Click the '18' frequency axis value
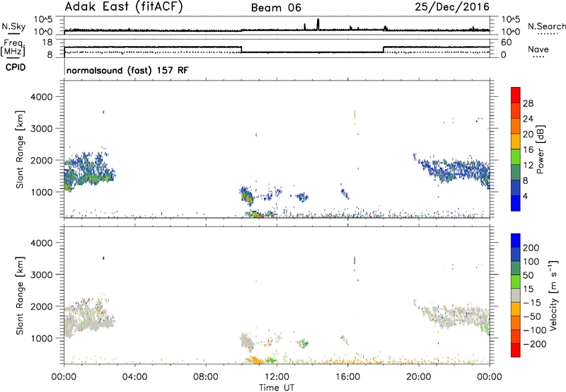Image resolution: width=566 pixels, height=392 pixels. pos(47,42)
